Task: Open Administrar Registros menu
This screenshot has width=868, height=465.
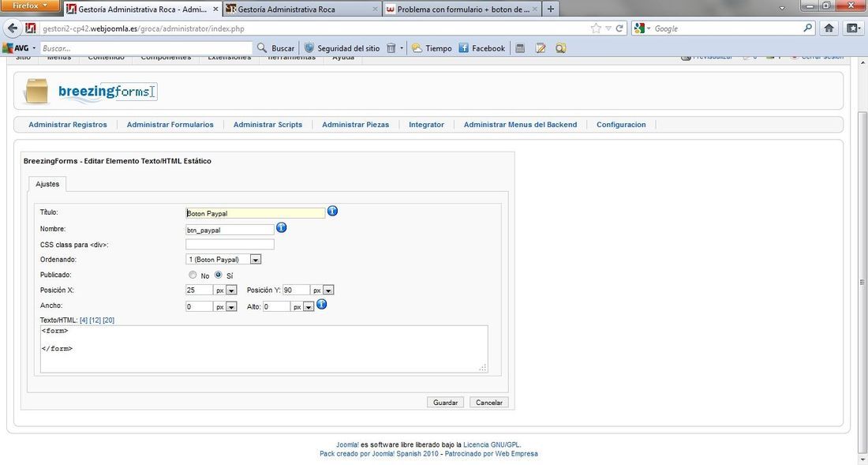Action: click(x=68, y=125)
